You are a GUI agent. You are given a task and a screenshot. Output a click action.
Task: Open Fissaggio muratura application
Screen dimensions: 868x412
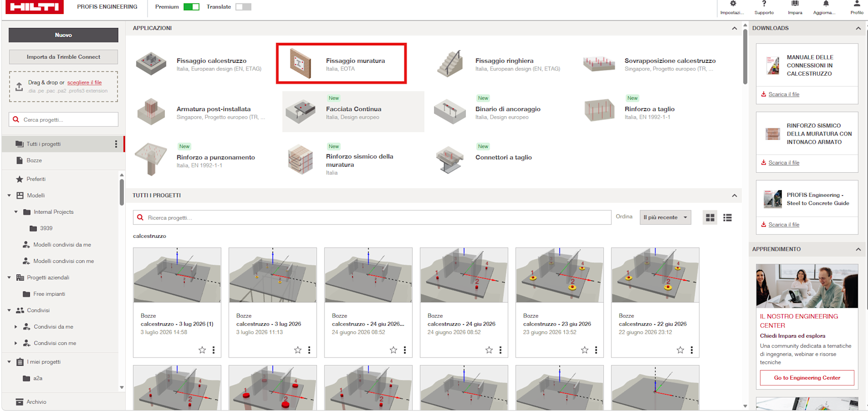pos(341,64)
